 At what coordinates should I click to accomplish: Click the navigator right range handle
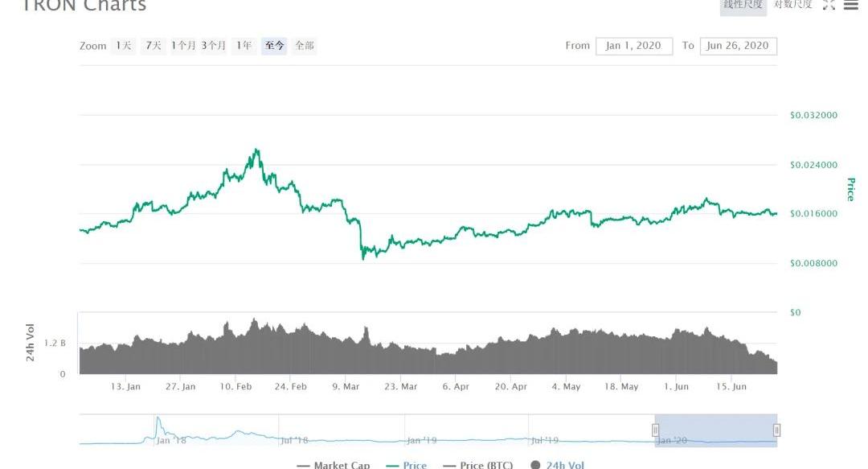(776, 430)
